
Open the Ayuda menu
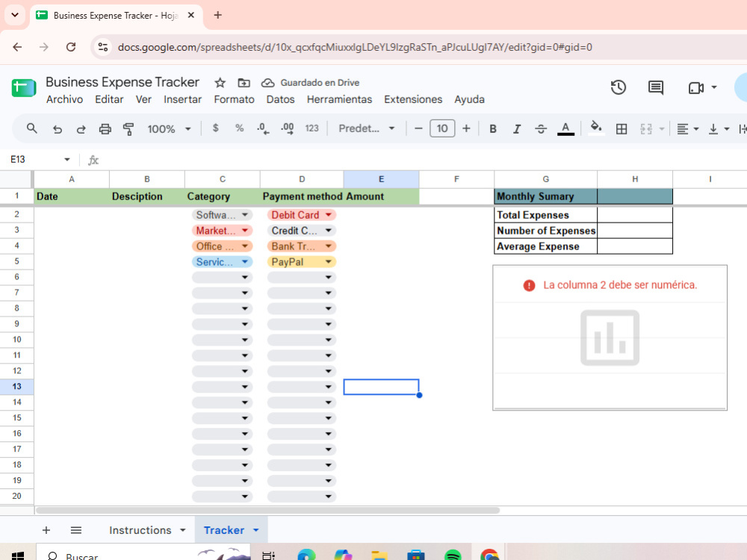(x=469, y=99)
